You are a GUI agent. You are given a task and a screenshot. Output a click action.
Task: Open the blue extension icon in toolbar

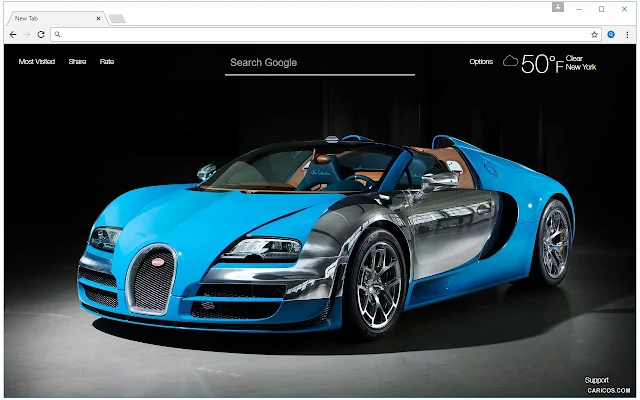[611, 35]
